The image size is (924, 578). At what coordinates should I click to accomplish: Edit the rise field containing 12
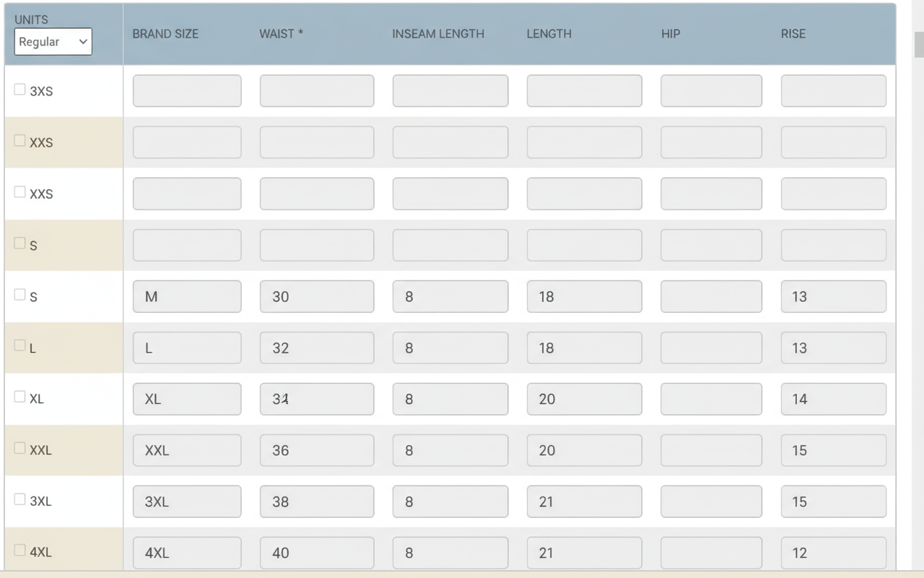(x=834, y=553)
